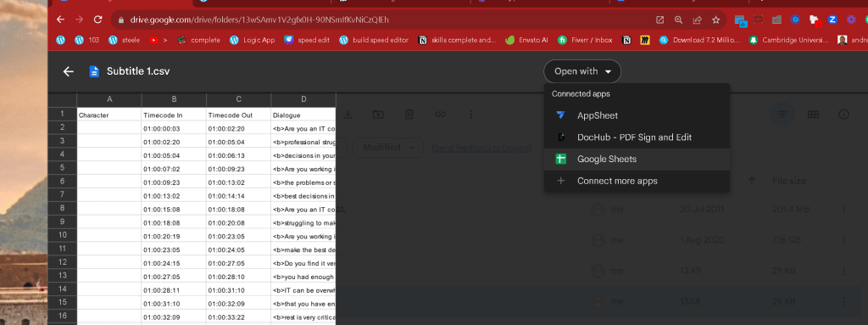Click the Subtitle 1.csv file title
This screenshot has height=325, width=868.
click(x=138, y=71)
